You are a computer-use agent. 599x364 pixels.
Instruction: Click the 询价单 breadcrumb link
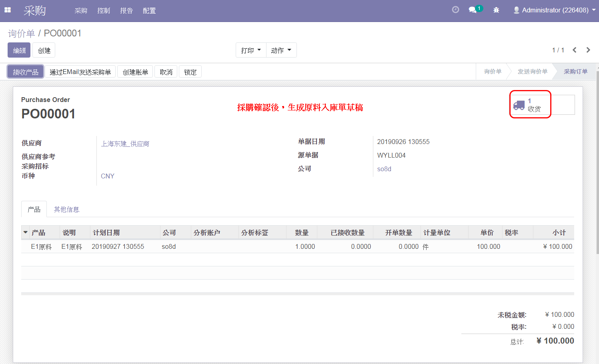click(x=21, y=33)
